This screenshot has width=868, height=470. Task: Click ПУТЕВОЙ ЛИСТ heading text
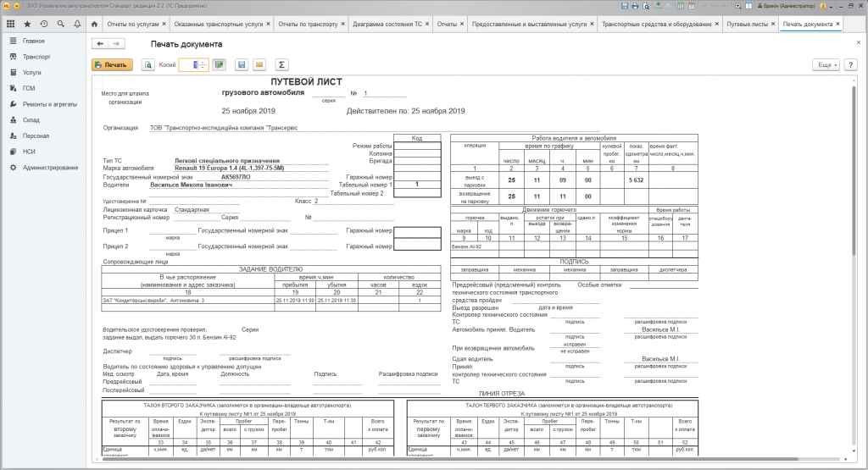coord(306,82)
